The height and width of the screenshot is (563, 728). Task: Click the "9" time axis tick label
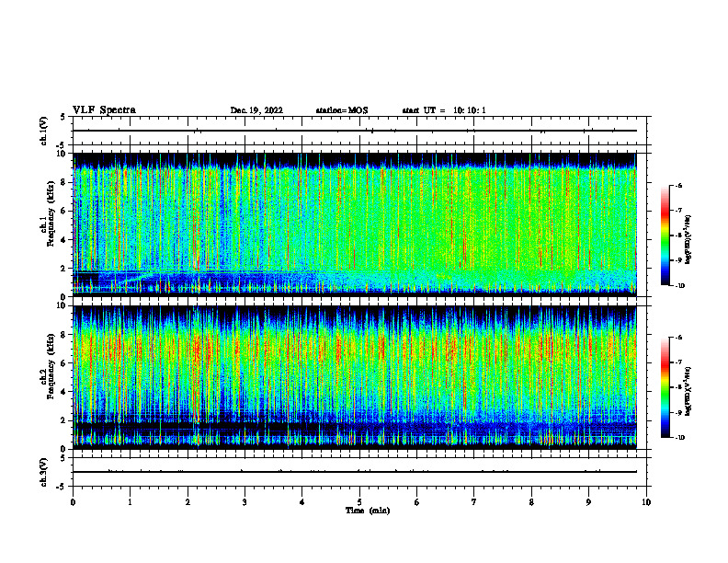coord(588,502)
